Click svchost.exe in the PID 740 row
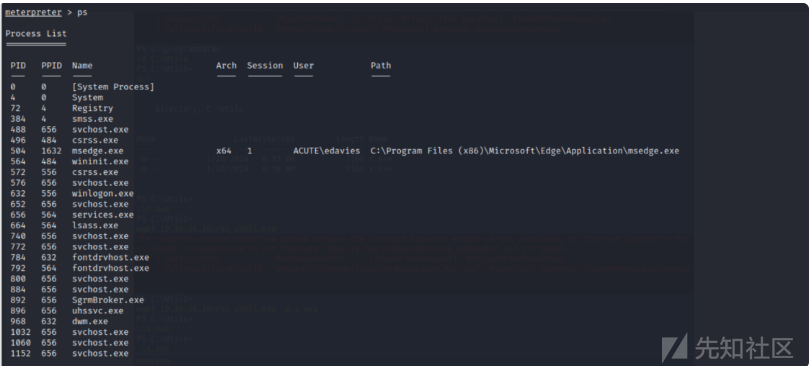 point(100,236)
